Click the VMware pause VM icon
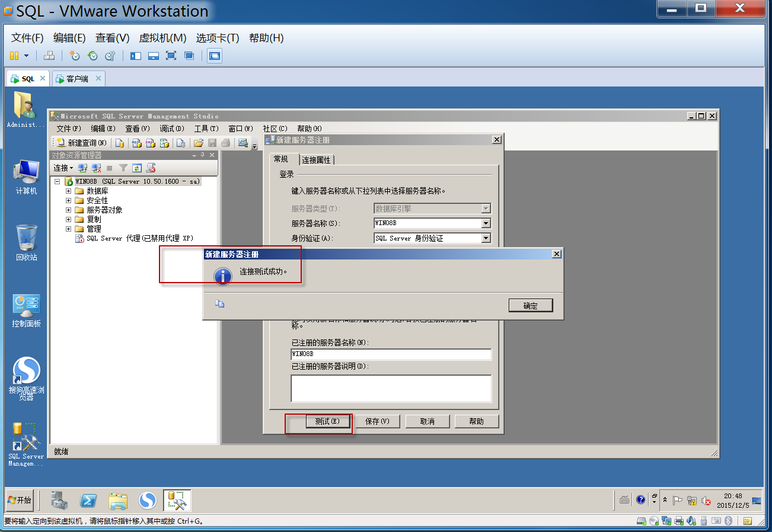The image size is (772, 532). [x=14, y=56]
